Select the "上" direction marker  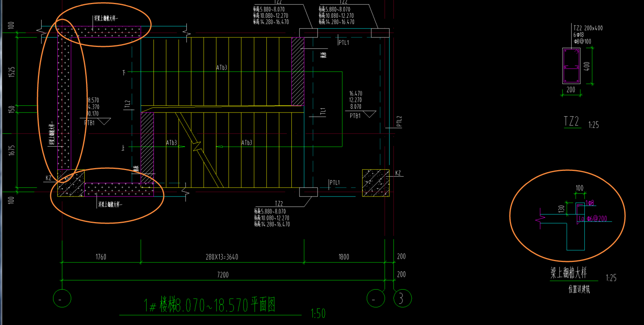tap(123, 147)
